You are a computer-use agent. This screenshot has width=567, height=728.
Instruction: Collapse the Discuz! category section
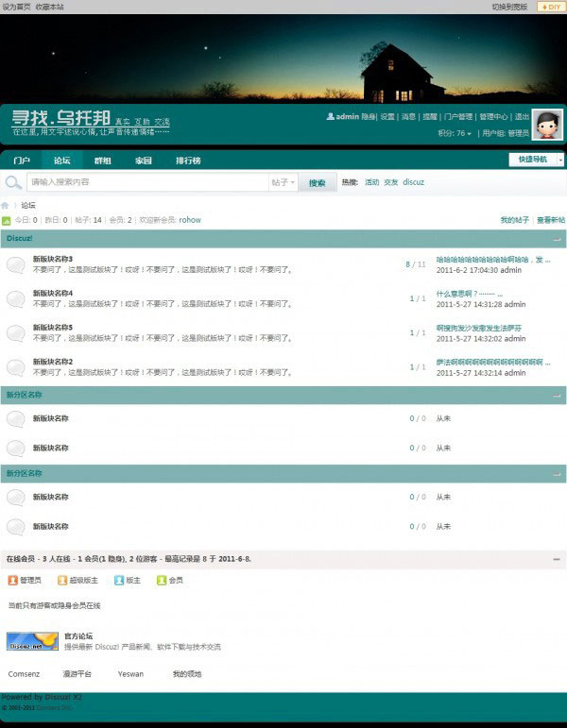point(557,240)
